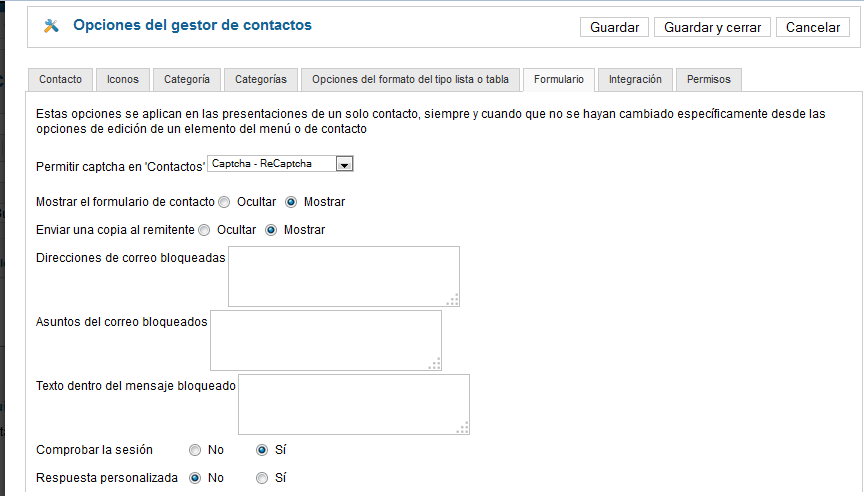Viewport: 864px width, 496px height.
Task: Select Ocultar for Mostrar el formulario de contacto
Action: click(x=224, y=202)
